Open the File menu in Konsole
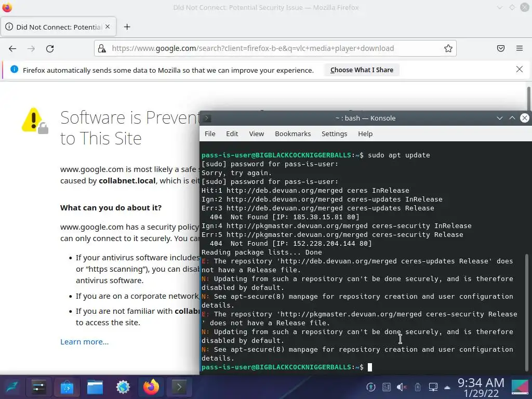This screenshot has height=399, width=532. [x=210, y=134]
